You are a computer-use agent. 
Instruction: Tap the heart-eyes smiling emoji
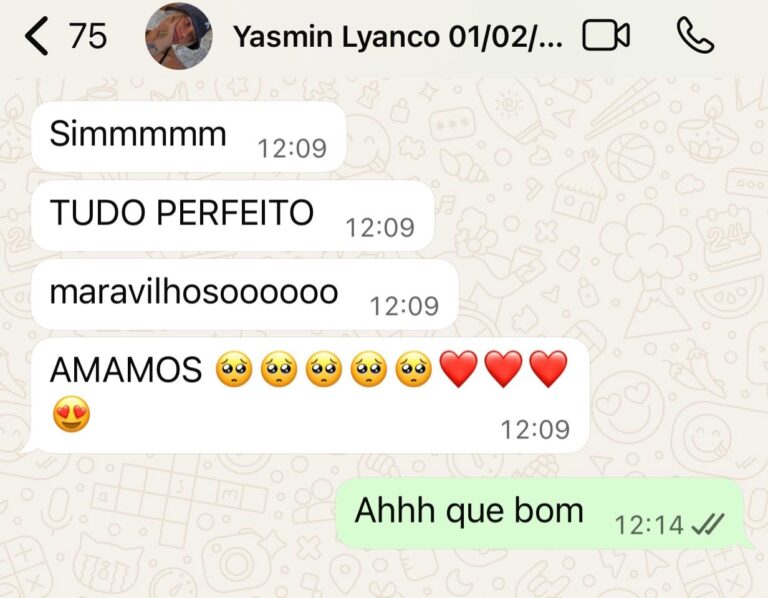click(72, 414)
